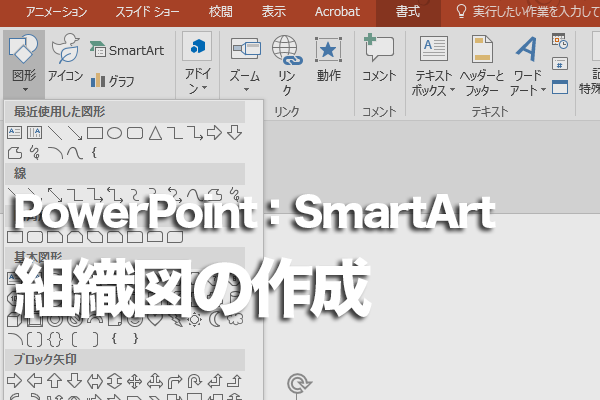Select right bracket shape in basic shapes

95,339
